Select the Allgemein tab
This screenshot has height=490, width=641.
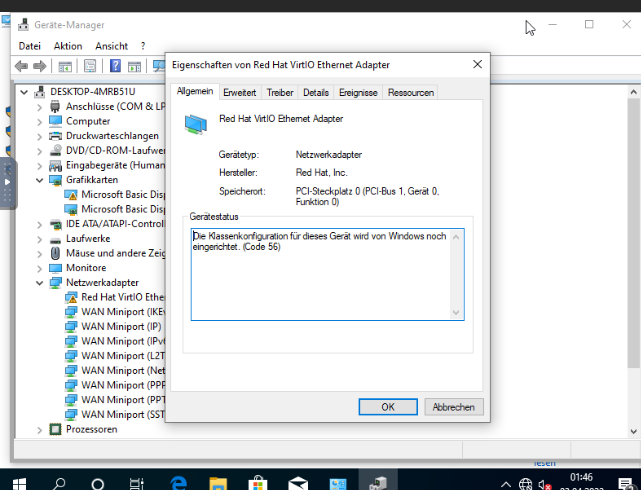click(x=195, y=91)
